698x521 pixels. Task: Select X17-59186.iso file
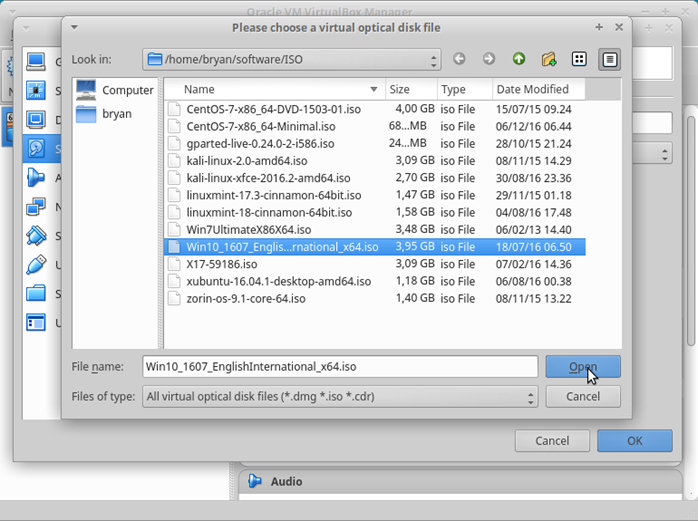coord(374,264)
